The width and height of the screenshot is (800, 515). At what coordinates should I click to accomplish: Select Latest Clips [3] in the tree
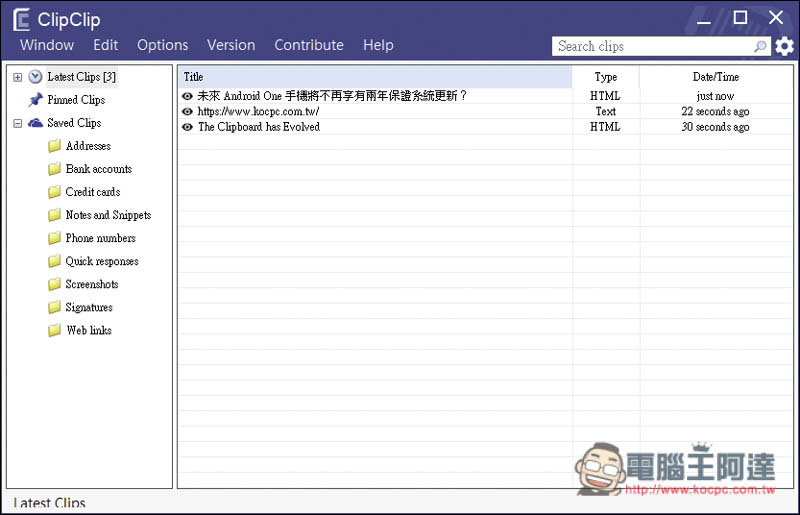tap(82, 77)
